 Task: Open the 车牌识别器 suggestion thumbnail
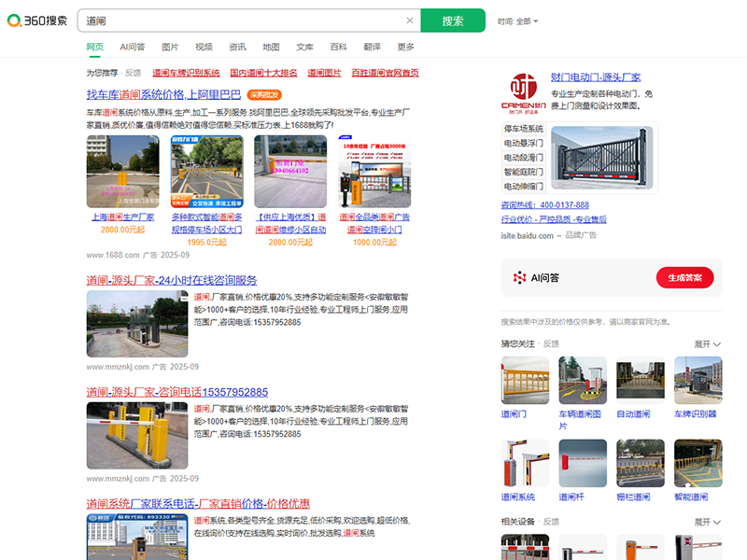pos(698,380)
